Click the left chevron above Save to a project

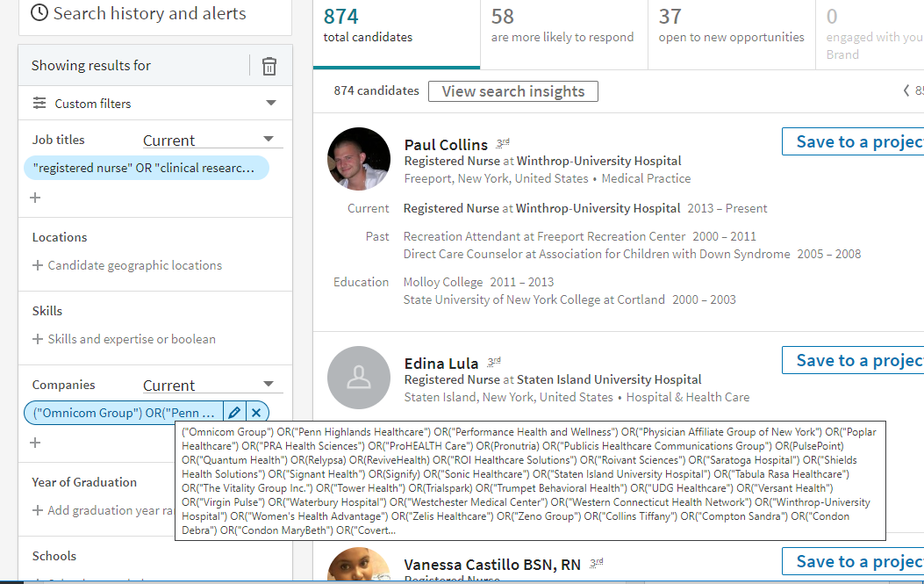(x=906, y=90)
